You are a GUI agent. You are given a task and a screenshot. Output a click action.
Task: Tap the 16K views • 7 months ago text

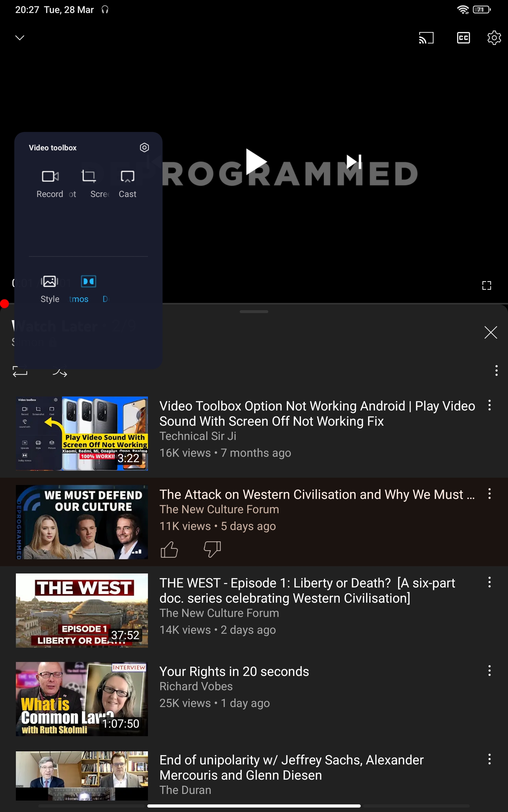(225, 453)
